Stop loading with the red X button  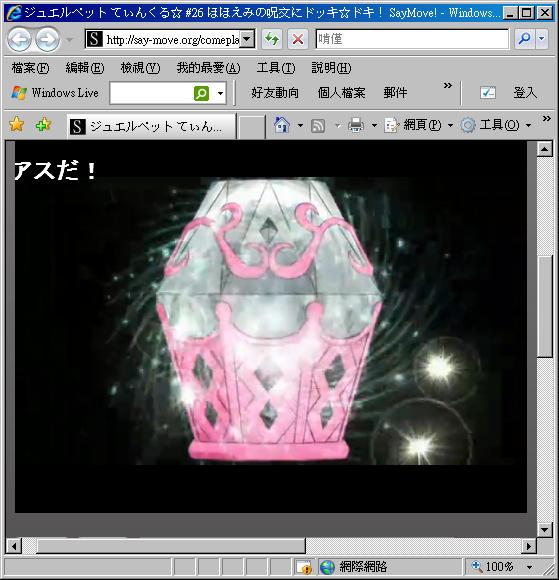(298, 39)
